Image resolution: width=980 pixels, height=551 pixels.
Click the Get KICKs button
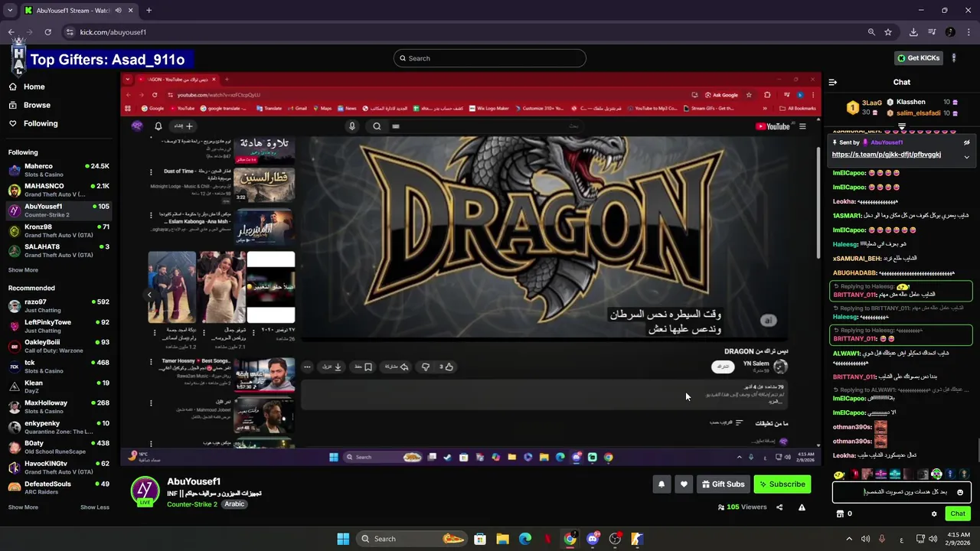click(918, 58)
